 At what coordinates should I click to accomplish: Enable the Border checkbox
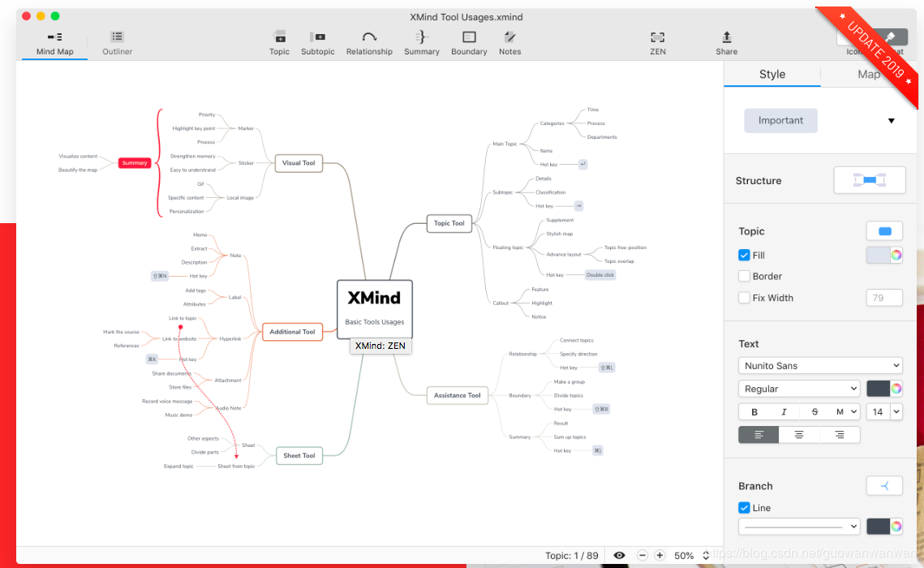click(744, 276)
